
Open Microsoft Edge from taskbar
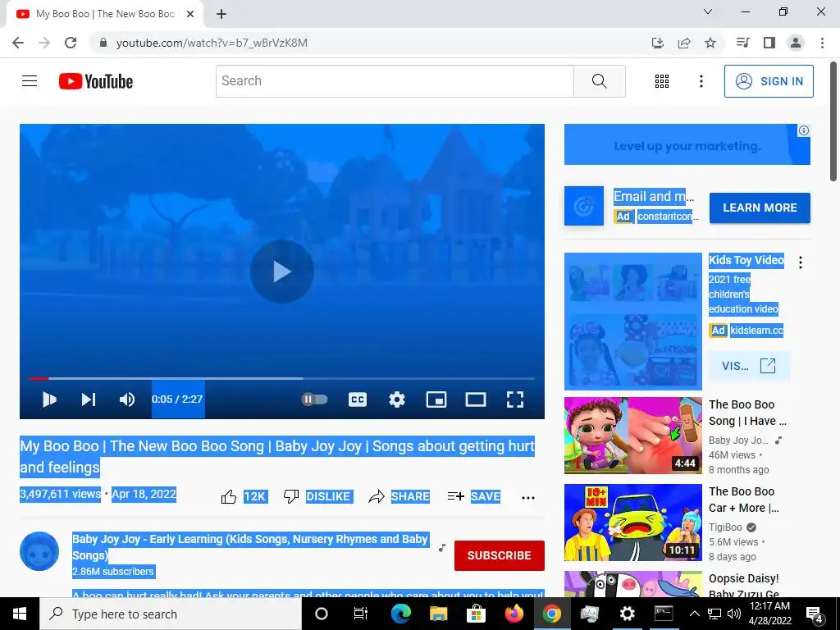[x=400, y=614]
